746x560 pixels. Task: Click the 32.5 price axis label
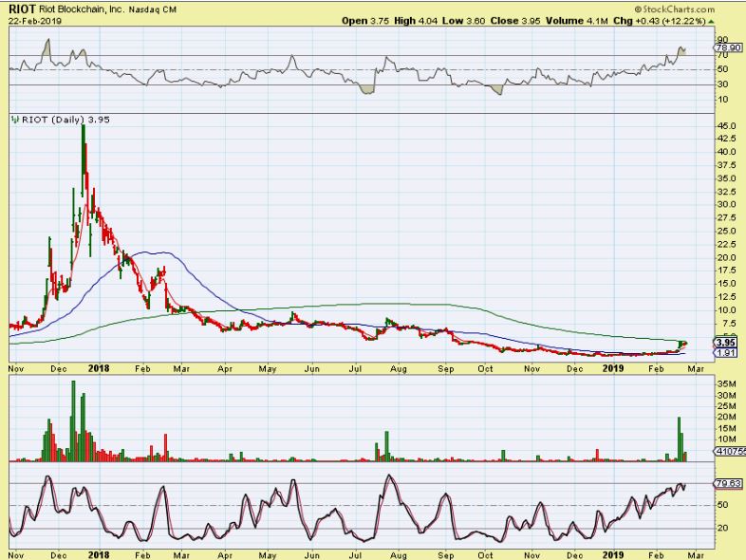click(x=726, y=192)
